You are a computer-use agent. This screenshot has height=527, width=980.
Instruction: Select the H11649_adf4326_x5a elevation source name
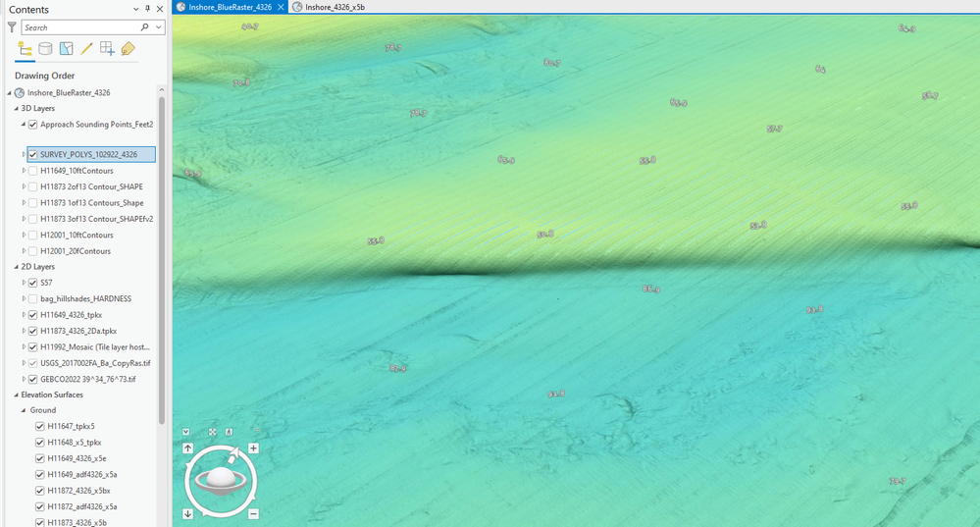click(x=82, y=474)
